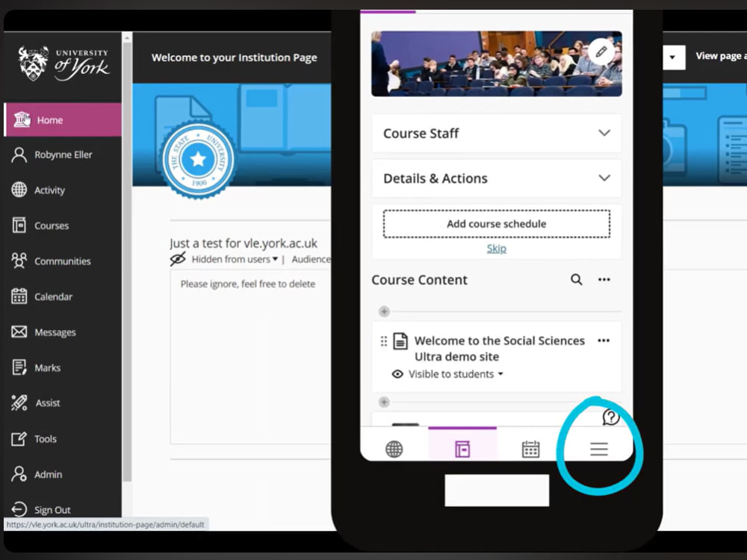Screen dimensions: 747x560
Task: Sign Out of the VLE
Action: [x=63, y=509]
